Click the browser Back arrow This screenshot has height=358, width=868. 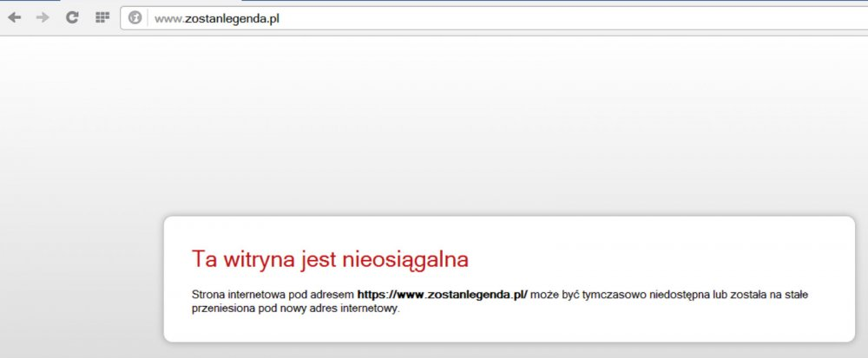(x=15, y=17)
